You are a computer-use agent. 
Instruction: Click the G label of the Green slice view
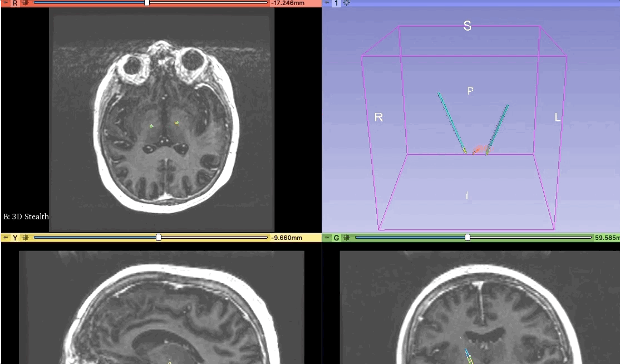[336, 238]
